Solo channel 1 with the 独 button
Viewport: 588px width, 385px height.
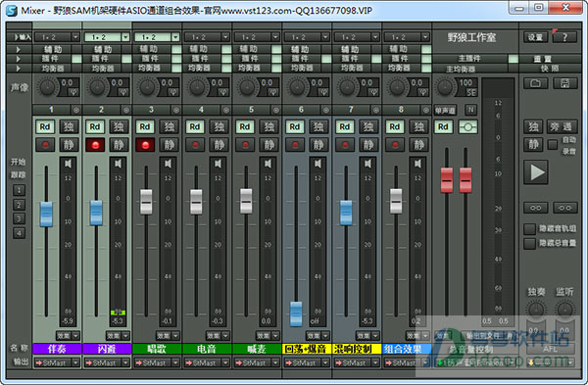pyautogui.click(x=69, y=126)
